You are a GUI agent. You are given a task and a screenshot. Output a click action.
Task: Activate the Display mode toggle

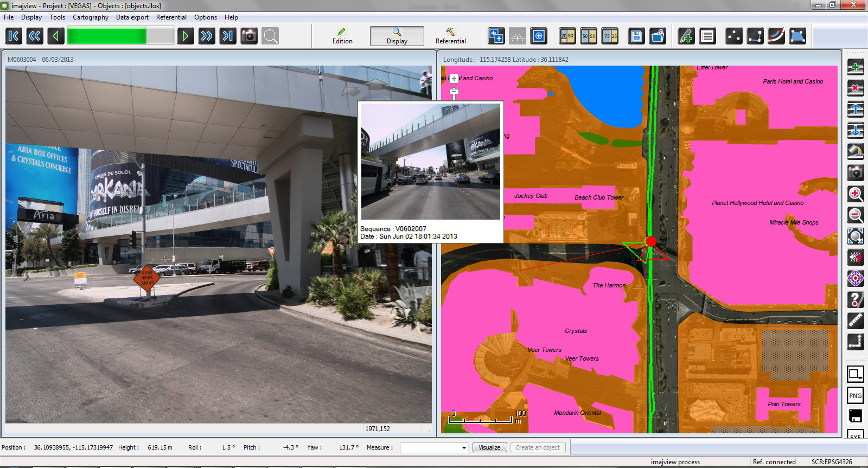(397, 36)
